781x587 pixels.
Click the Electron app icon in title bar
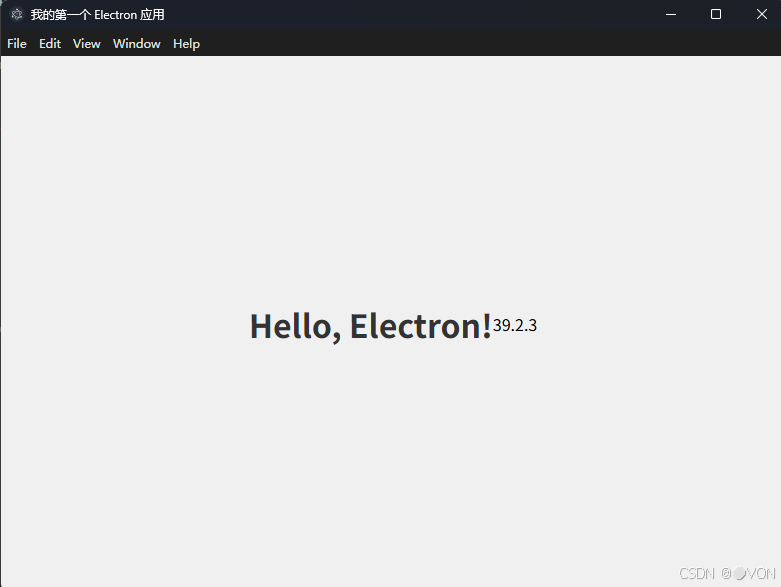coord(17,14)
